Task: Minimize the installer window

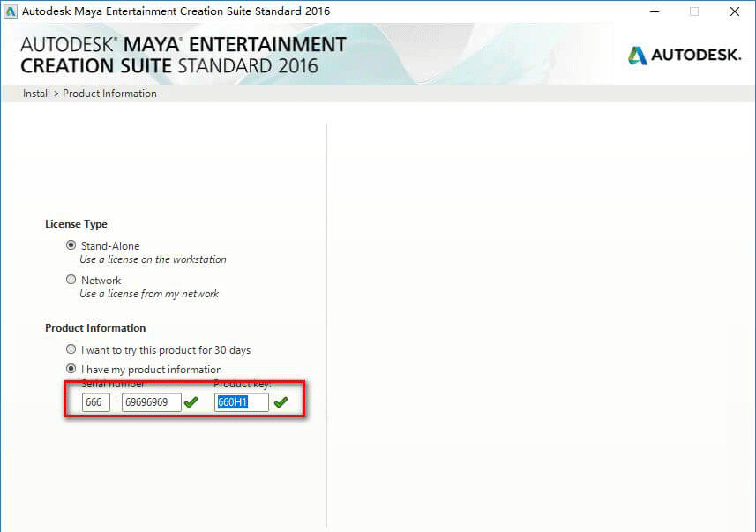Action: (655, 11)
